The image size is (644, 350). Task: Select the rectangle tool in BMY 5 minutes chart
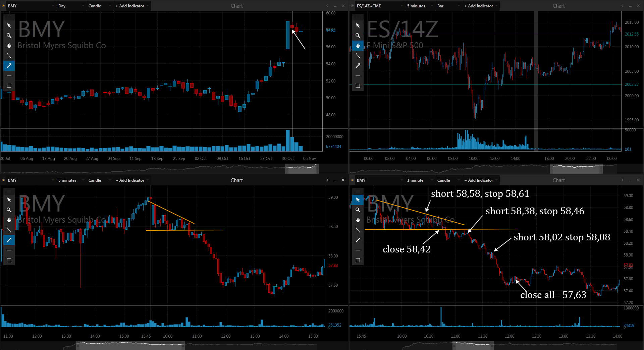[9, 260]
